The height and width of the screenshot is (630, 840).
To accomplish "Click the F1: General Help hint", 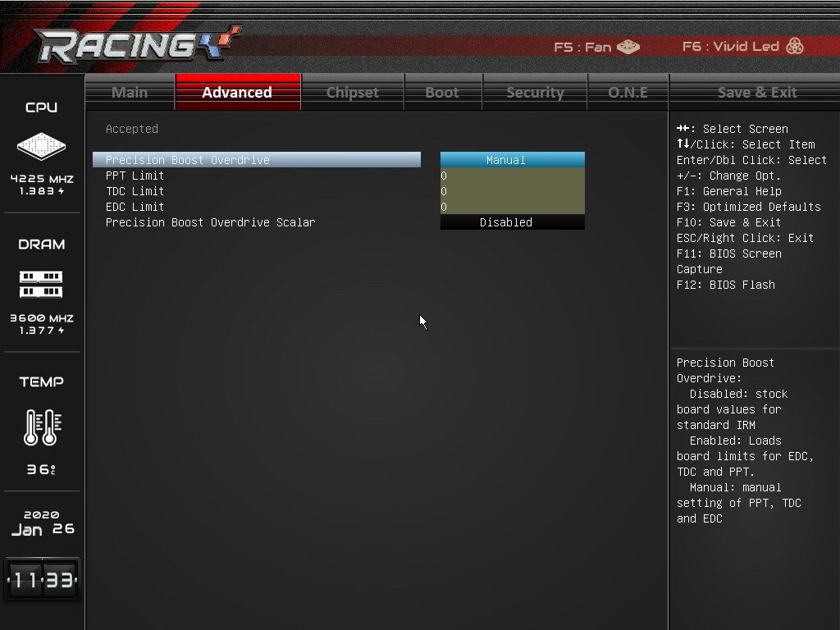I will (x=728, y=191).
